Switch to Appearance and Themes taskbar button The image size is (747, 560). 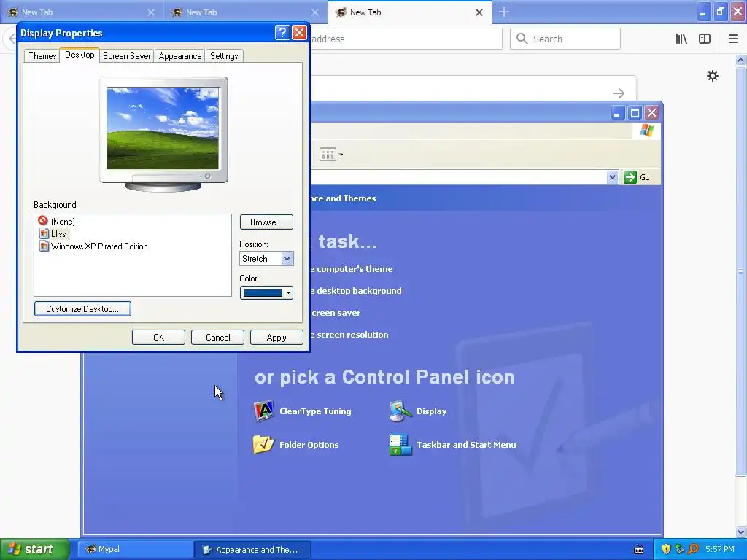point(252,550)
